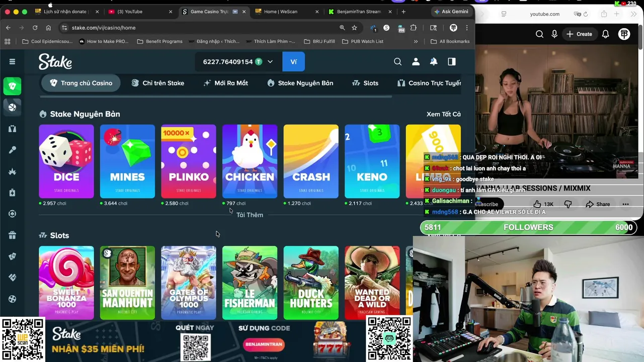
Task: Like the YouTube video with 13K
Action: click(543, 204)
